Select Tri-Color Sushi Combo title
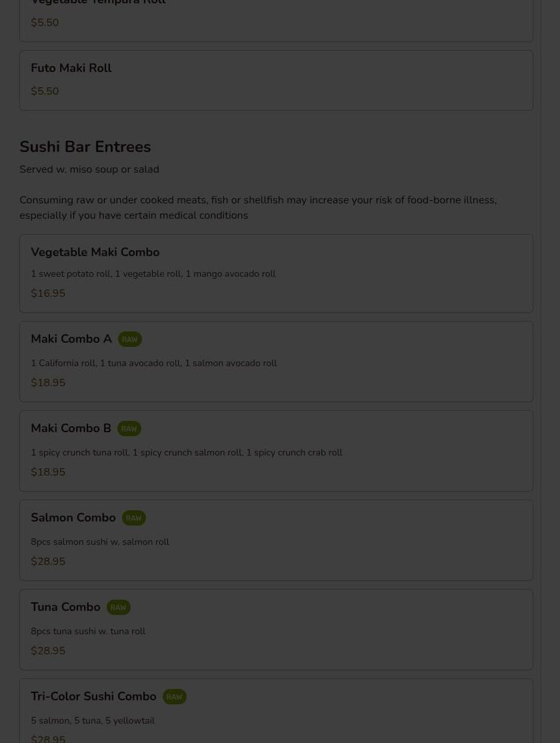 (x=93, y=696)
